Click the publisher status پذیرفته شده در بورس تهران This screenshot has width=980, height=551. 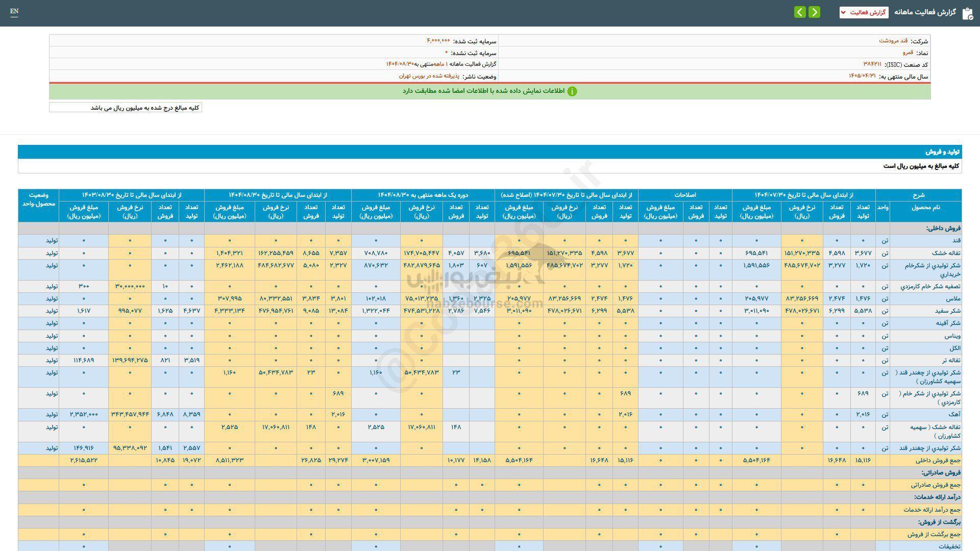[x=429, y=76]
